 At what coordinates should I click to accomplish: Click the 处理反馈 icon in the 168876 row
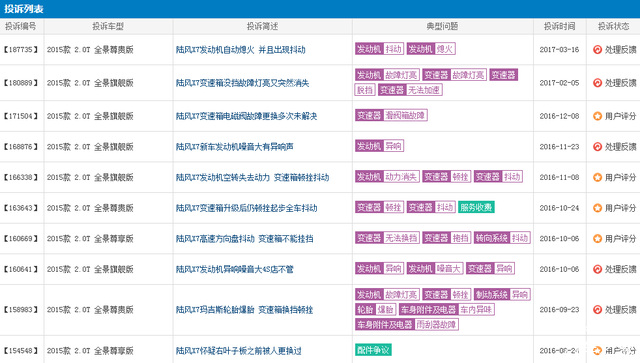point(597,147)
